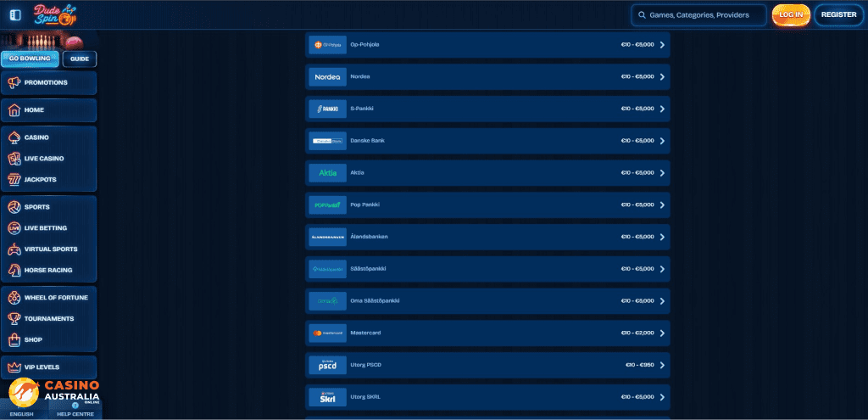Viewport: 868px width, 420px height.
Task: Expand the Ålandsbanken row chevron
Action: point(662,237)
